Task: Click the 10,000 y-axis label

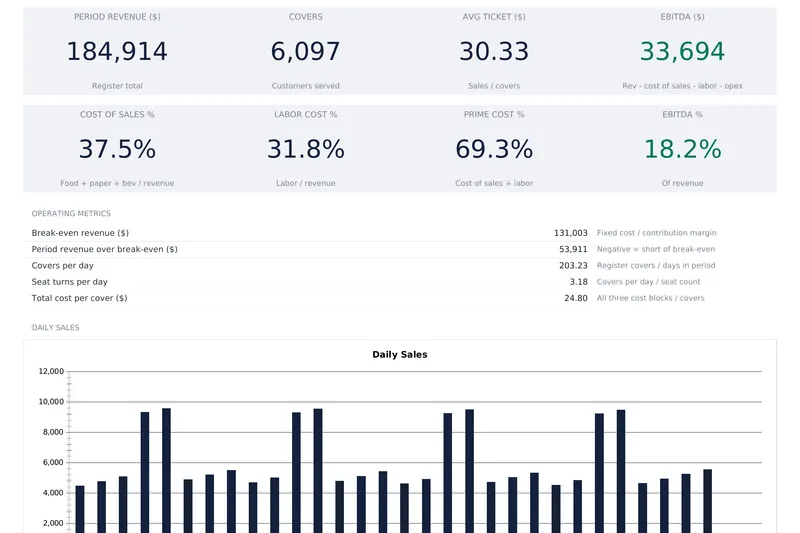Action: (x=51, y=402)
